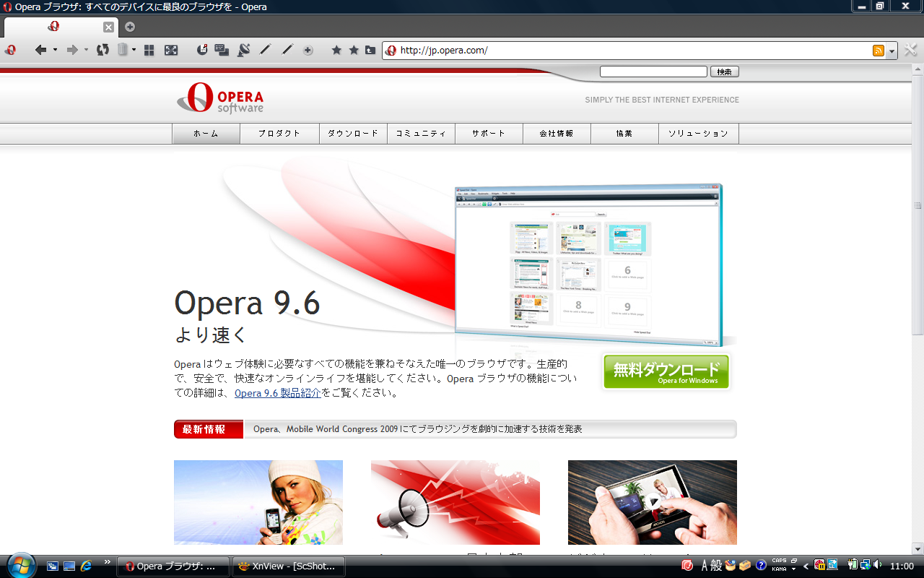
Task: Click the taskbar clock showing 11:00
Action: (x=902, y=566)
